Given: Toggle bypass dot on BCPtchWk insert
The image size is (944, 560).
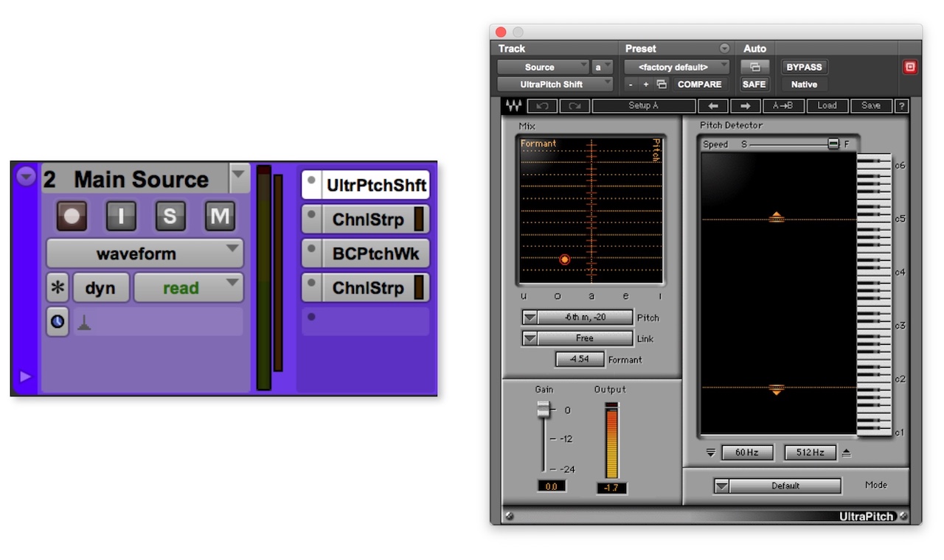Looking at the screenshot, I should [312, 248].
